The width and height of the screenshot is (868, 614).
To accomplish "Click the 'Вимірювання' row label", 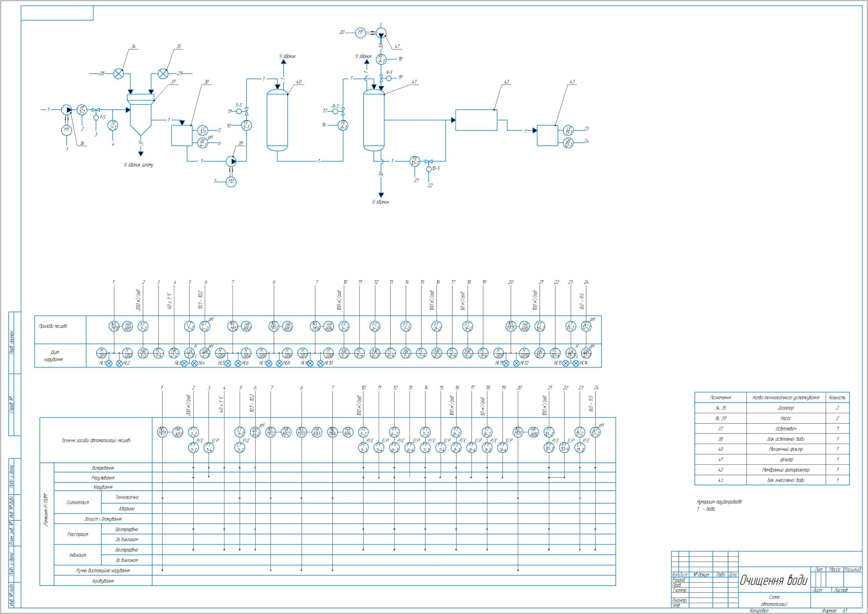I will point(103,468).
